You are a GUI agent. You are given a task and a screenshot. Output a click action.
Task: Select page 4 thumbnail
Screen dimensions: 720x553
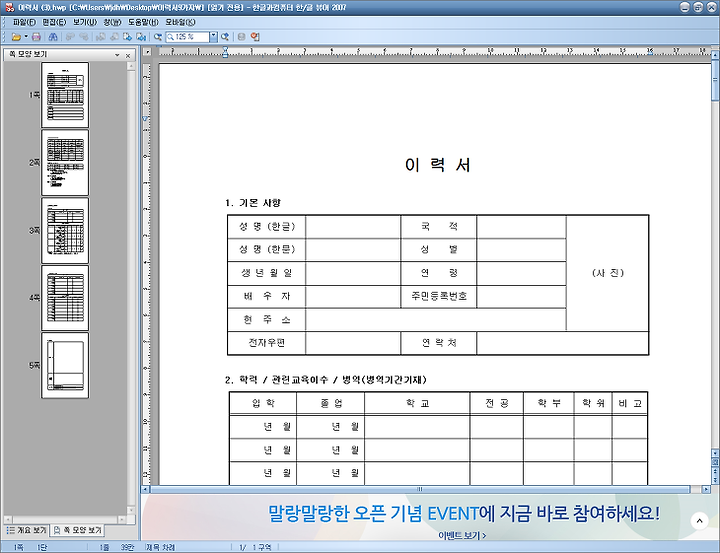click(x=65, y=298)
